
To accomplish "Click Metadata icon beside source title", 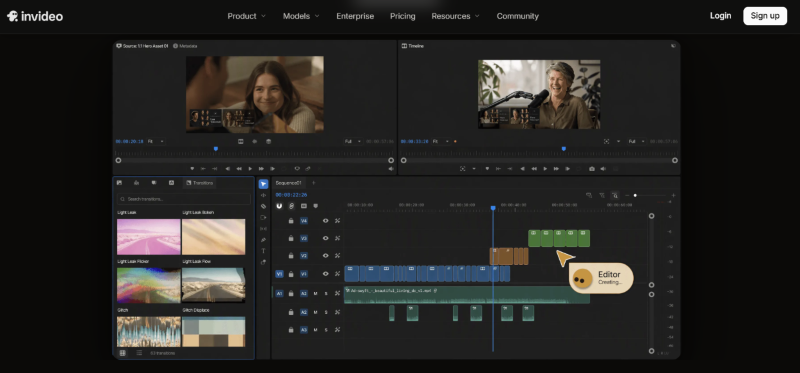I will pos(175,46).
